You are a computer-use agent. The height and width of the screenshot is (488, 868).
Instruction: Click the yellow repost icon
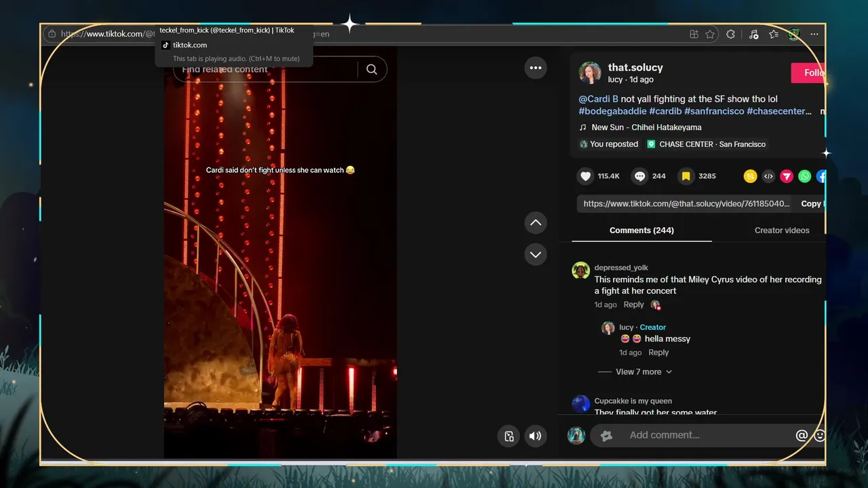tap(750, 176)
